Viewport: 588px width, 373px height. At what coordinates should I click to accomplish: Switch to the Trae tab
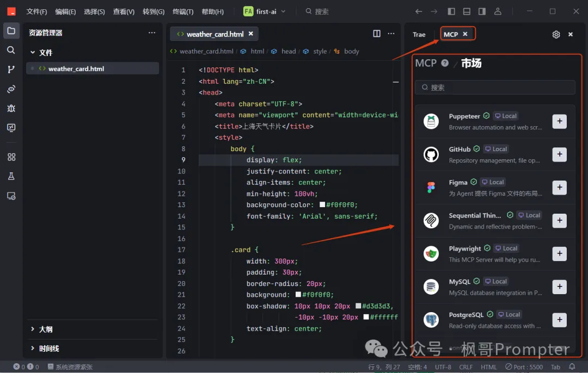pyautogui.click(x=419, y=34)
